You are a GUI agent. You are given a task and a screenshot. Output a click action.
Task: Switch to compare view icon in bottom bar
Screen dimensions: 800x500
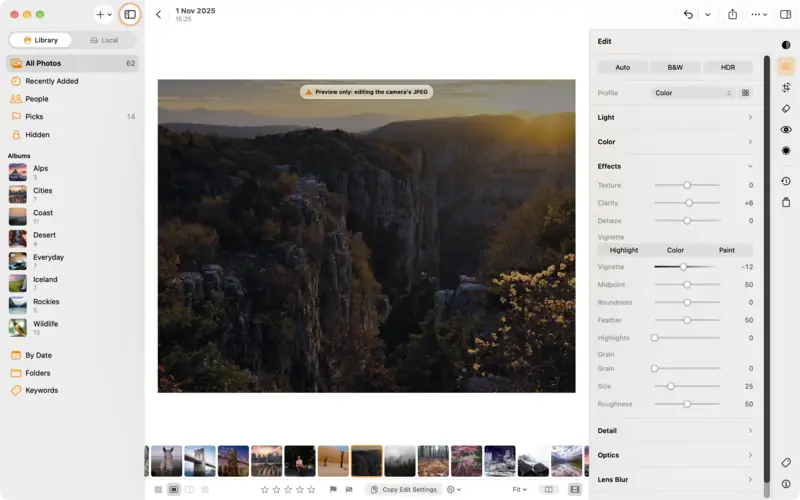click(x=189, y=490)
